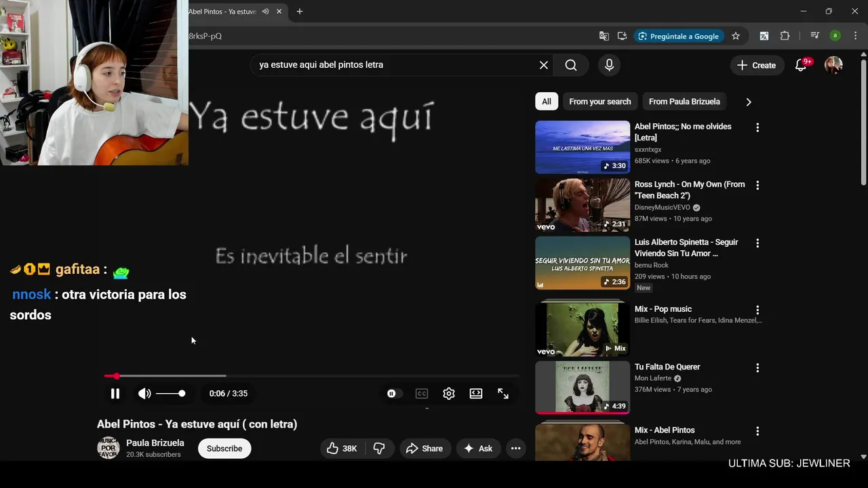Open options for Luis Alberto Spinetta video
The width and height of the screenshot is (868, 488).
pyautogui.click(x=757, y=243)
